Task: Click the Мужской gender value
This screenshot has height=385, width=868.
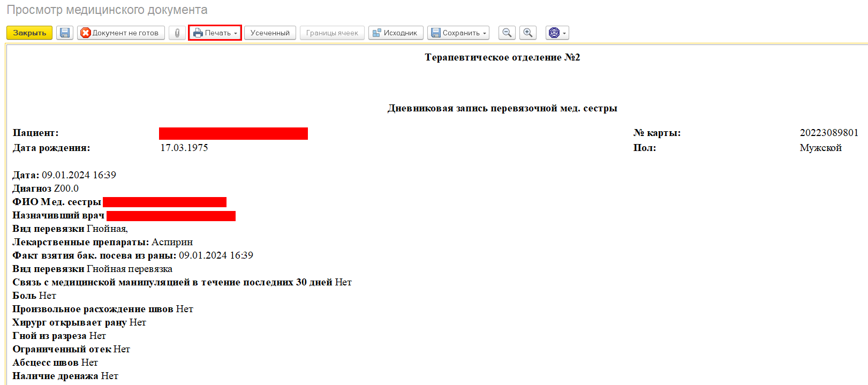Action: [820, 148]
